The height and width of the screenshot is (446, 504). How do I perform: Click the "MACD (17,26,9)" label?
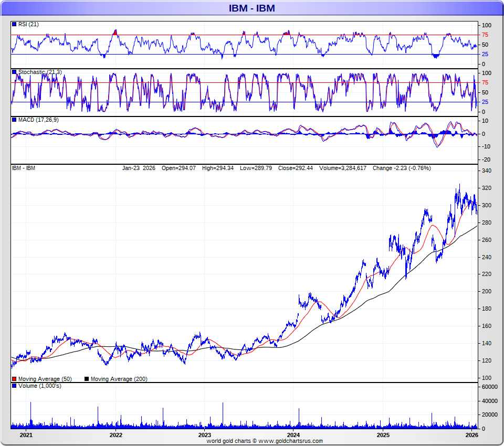38,120
